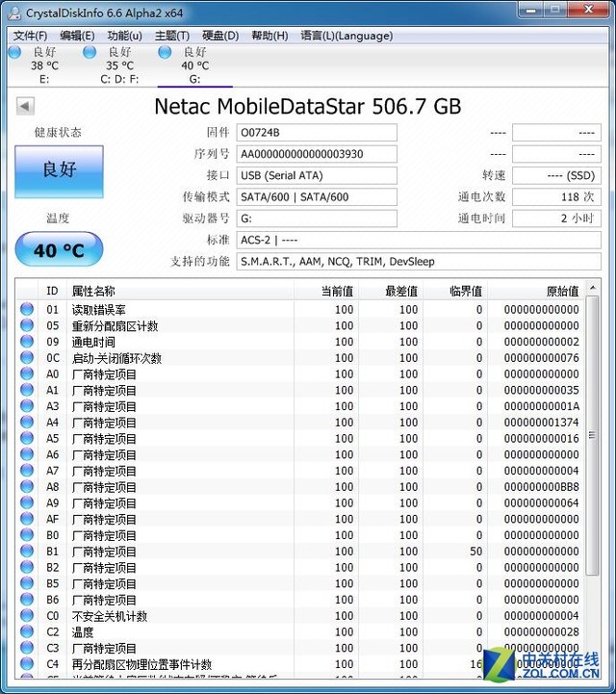Click status icon of row 01 读取错误率

27,309
